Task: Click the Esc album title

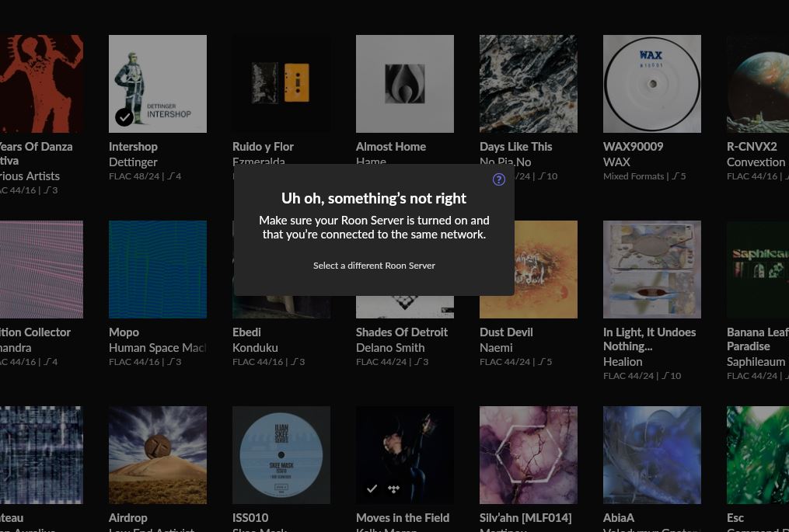Action: (x=735, y=518)
